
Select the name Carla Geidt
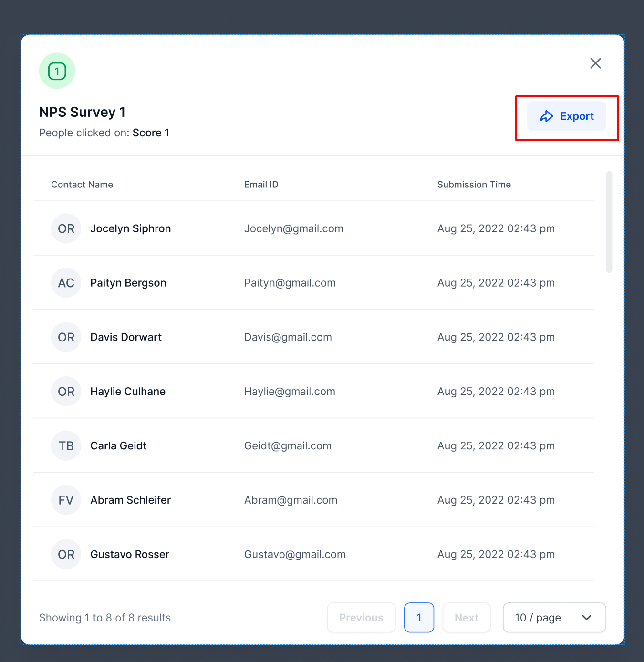pyautogui.click(x=118, y=446)
